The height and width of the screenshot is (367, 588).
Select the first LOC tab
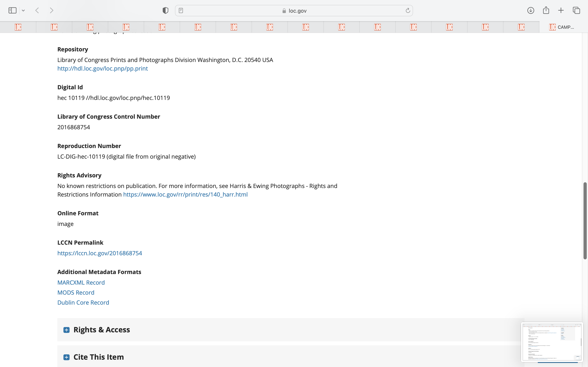click(x=18, y=27)
